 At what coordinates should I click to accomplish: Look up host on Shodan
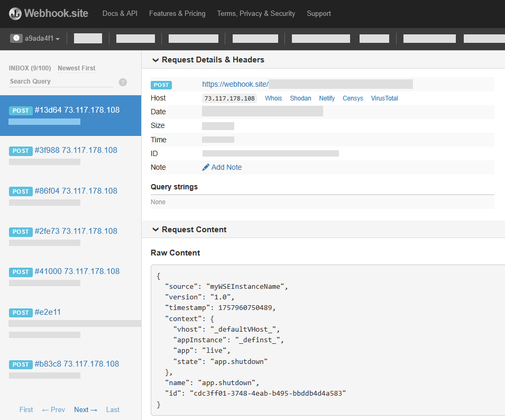300,98
